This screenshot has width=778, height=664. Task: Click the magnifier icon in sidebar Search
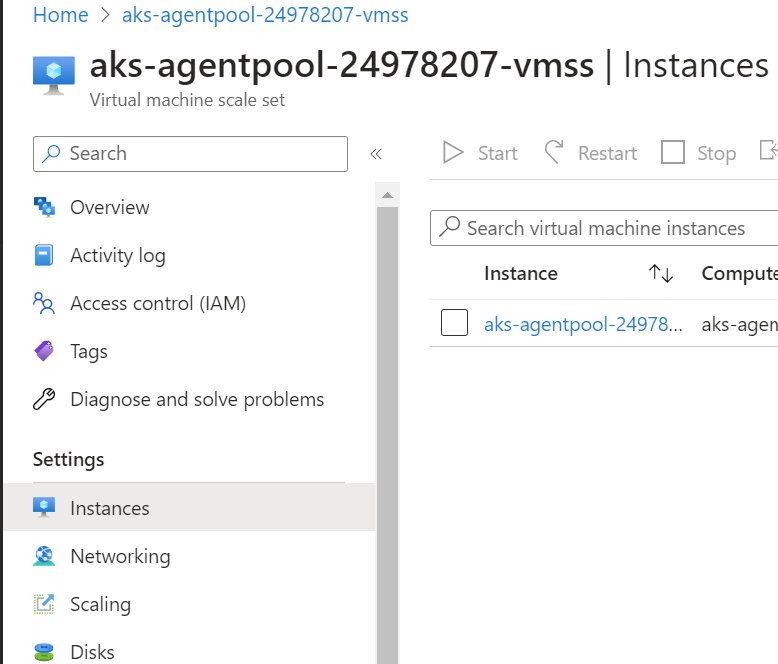tap(51, 154)
